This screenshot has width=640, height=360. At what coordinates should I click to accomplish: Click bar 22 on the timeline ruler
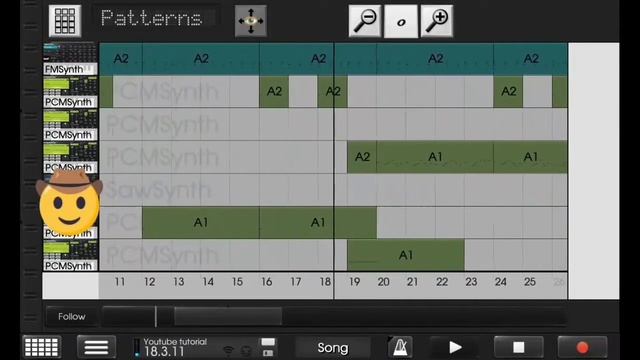[x=442, y=282]
